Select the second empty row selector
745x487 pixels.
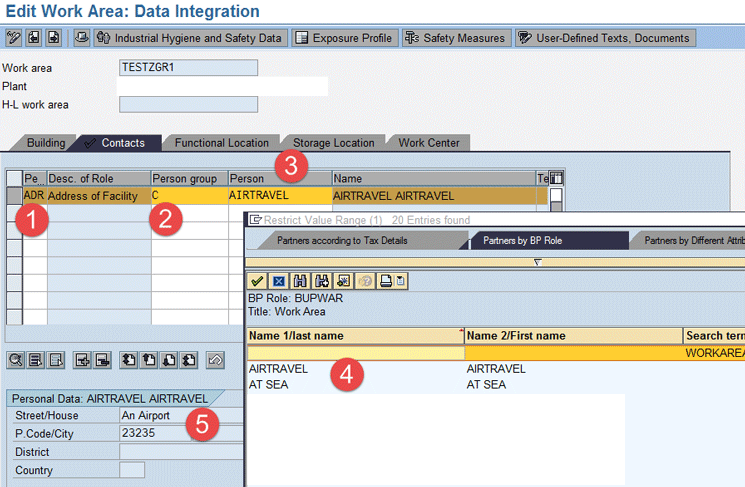(x=13, y=230)
